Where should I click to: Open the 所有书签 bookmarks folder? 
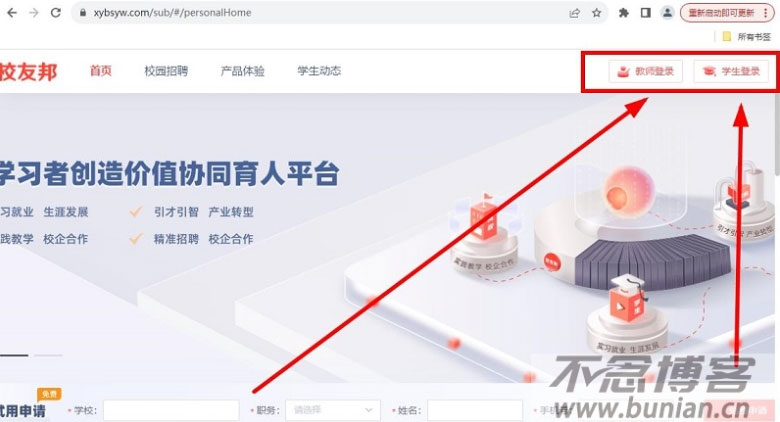click(x=747, y=36)
